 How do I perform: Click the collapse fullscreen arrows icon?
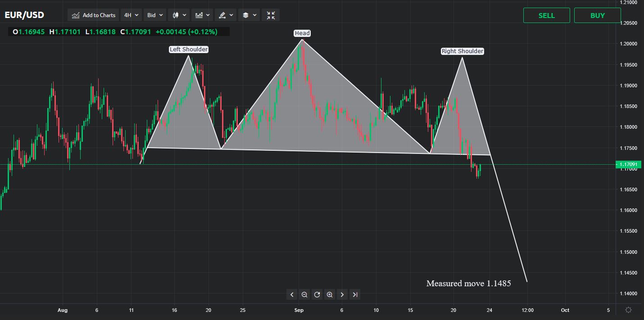(271, 15)
